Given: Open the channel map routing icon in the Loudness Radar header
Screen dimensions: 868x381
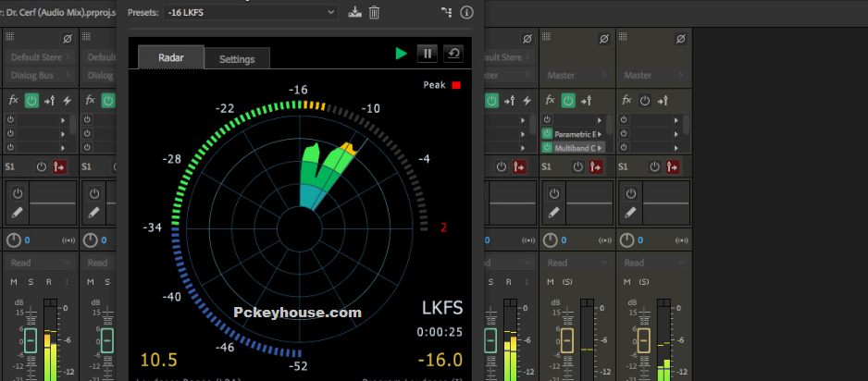Looking at the screenshot, I should pos(446,12).
